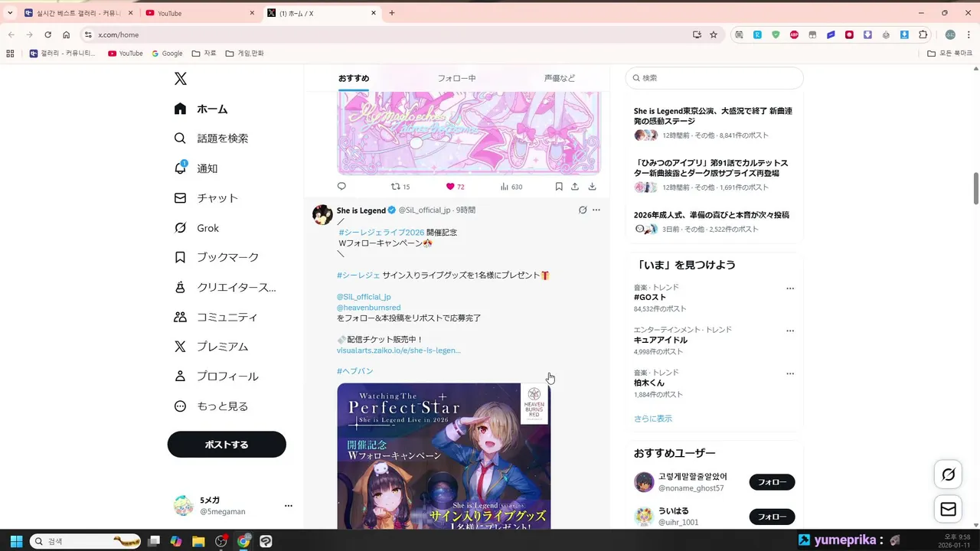
Task: Open visualarts.zaiko.io ticket link
Action: tap(398, 350)
